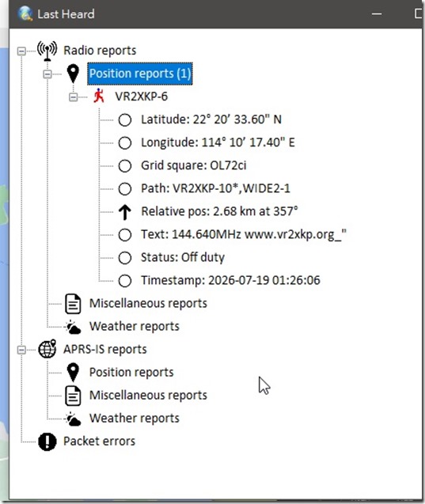Click the Radio reports antenna icon
This screenshot has height=504, width=425.
47,51
